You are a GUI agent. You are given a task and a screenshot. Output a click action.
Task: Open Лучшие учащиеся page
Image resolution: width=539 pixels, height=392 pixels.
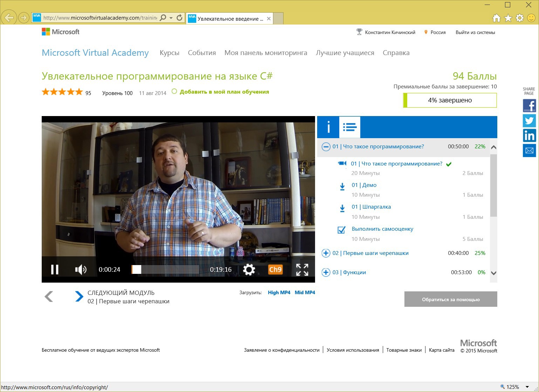345,53
